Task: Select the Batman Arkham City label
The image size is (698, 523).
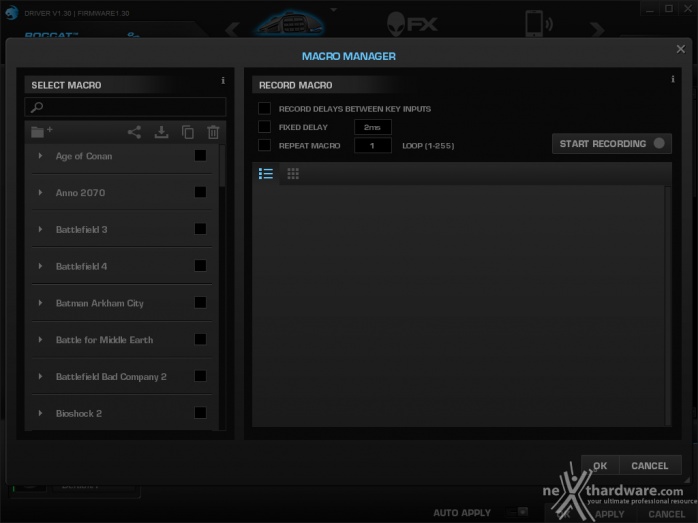Action: [100, 303]
